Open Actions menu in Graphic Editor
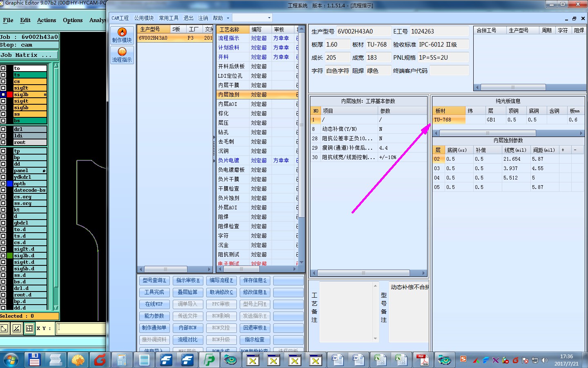Image resolution: width=588 pixels, height=368 pixels. (x=47, y=20)
